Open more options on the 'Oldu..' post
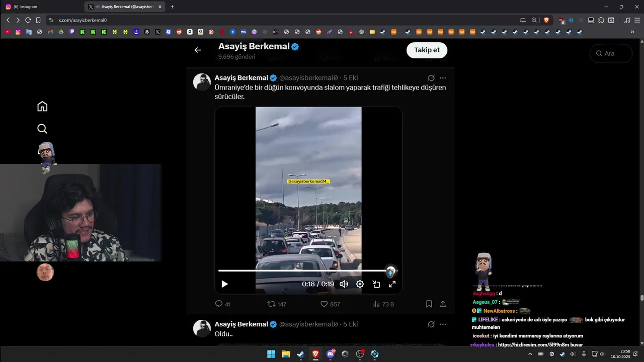 click(443, 324)
